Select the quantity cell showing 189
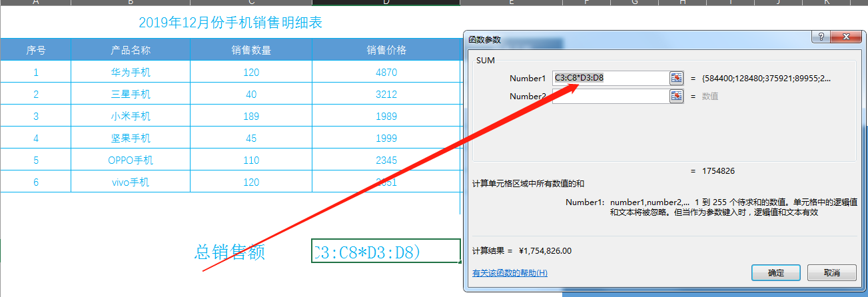This screenshot has width=868, height=297. [x=251, y=116]
